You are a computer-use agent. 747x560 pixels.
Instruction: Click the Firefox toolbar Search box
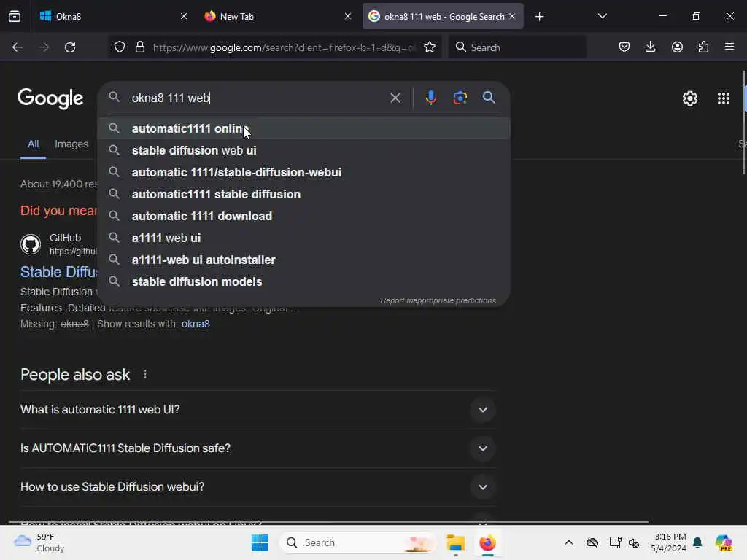pyautogui.click(x=517, y=47)
